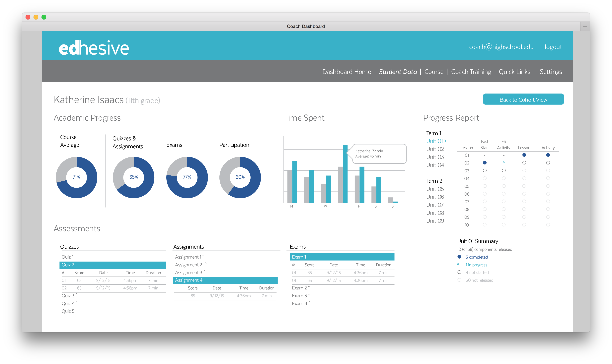Select Lesson 02 Activity empty circle

tap(548, 163)
